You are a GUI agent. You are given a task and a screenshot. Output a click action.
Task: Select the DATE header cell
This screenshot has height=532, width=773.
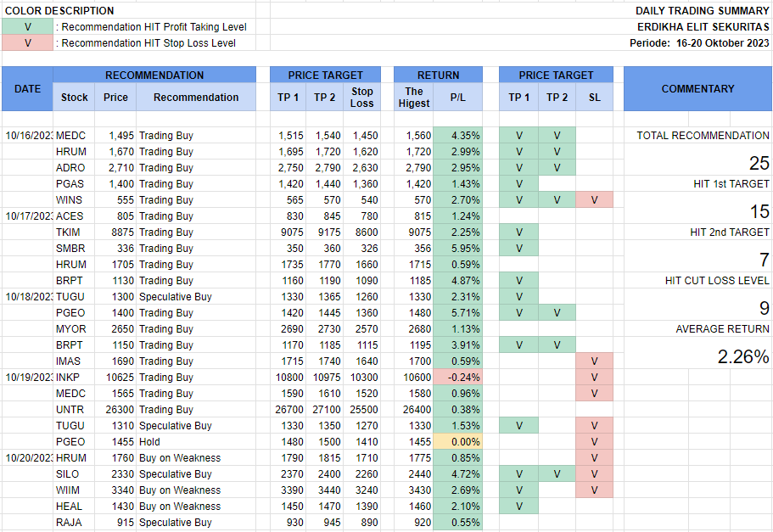click(x=27, y=89)
